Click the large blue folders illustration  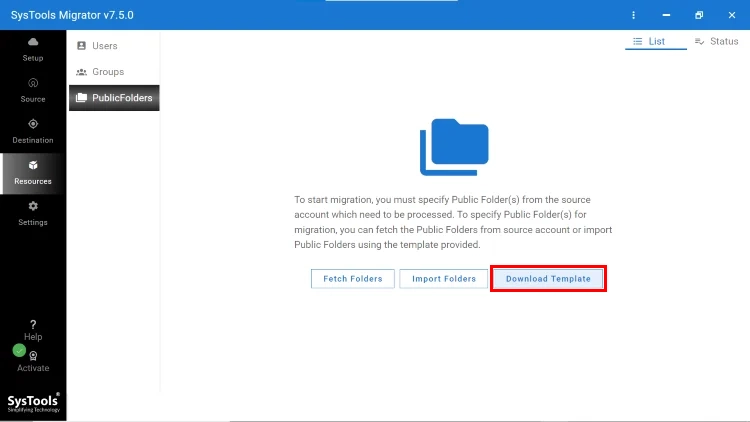coord(454,147)
